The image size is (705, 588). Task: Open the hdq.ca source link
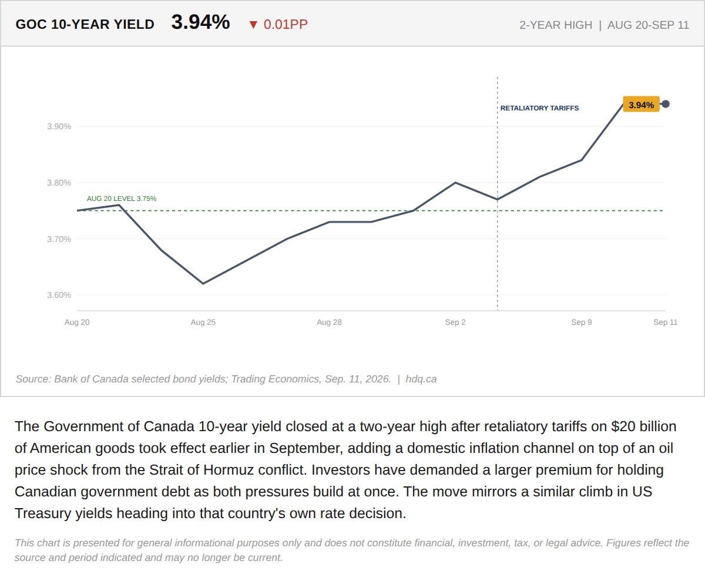[x=421, y=379]
